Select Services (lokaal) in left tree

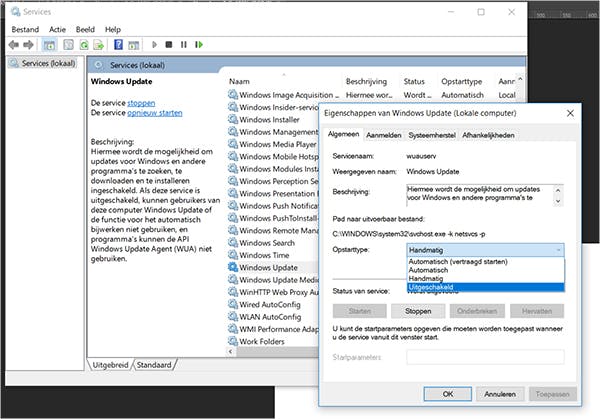coord(43,63)
